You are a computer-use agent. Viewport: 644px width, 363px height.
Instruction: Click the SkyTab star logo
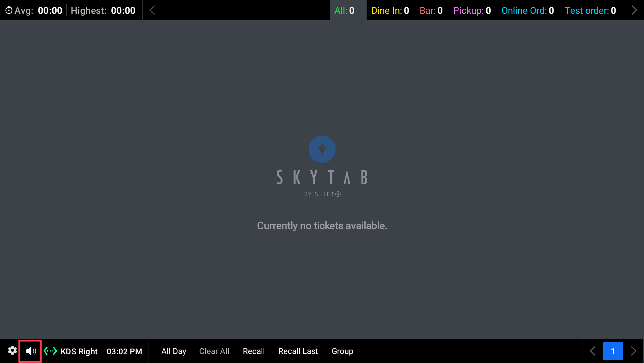click(322, 149)
